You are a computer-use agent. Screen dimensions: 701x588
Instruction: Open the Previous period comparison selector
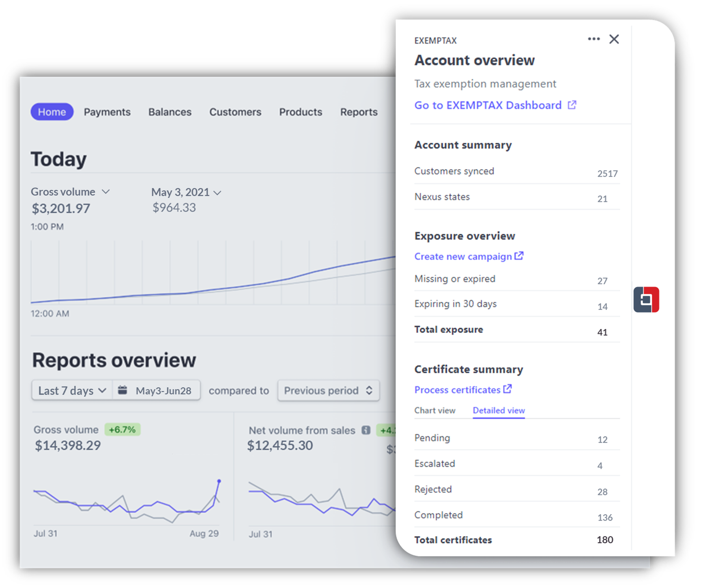pyautogui.click(x=329, y=390)
